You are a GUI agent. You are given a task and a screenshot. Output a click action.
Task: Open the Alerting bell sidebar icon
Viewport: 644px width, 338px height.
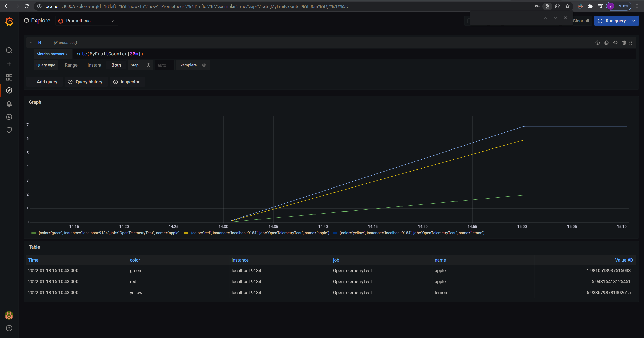point(9,104)
